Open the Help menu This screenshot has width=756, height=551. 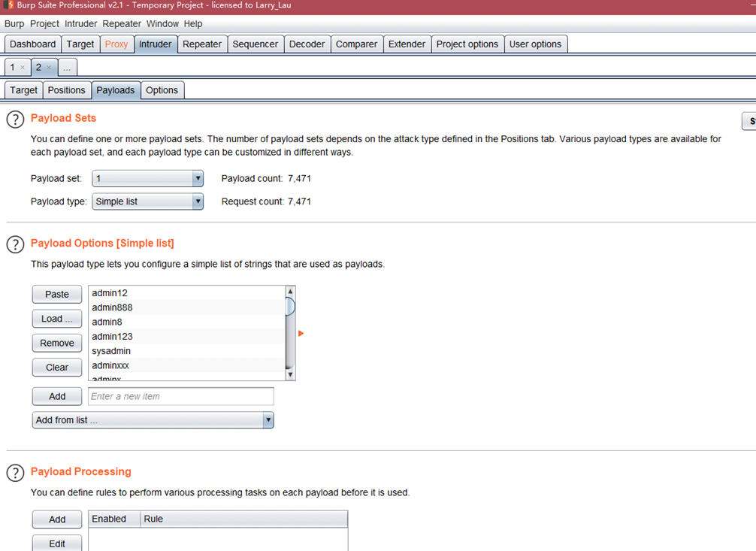click(x=193, y=23)
